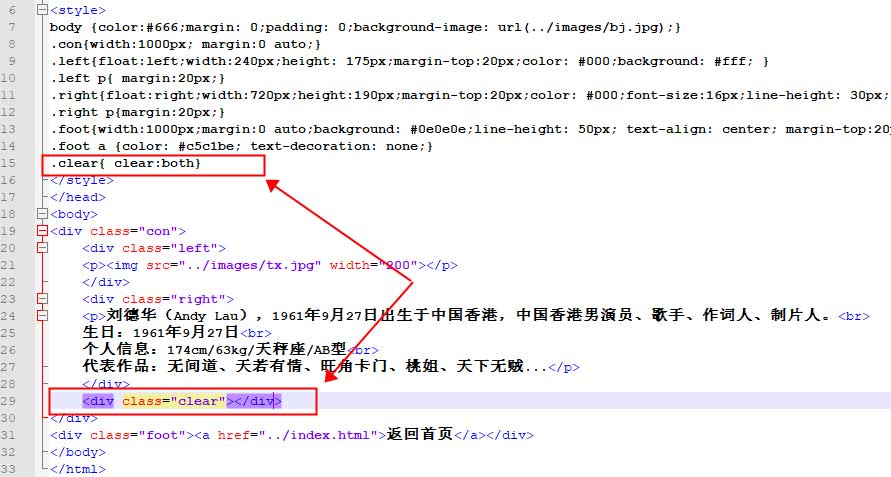
Task: Click the closing </head> tag
Action: coord(76,197)
